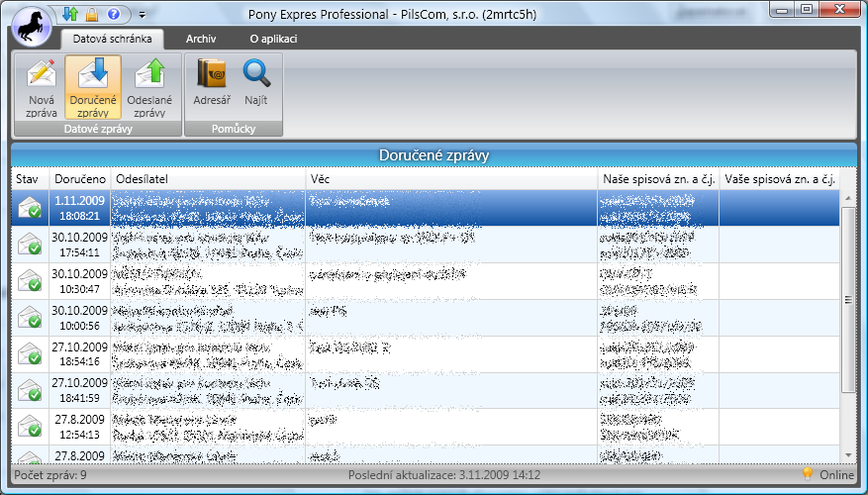Click envelope status icon of 27.10.2009 18:41:59 message

(30, 390)
